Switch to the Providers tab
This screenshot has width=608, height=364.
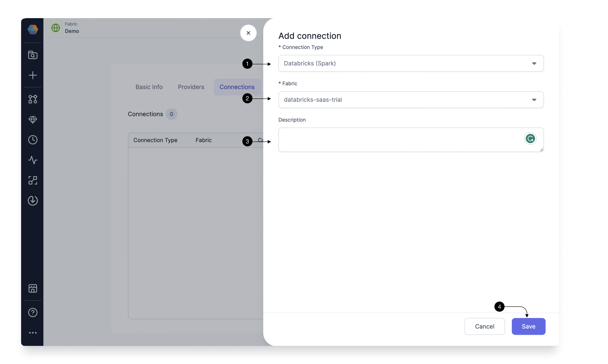pyautogui.click(x=191, y=87)
